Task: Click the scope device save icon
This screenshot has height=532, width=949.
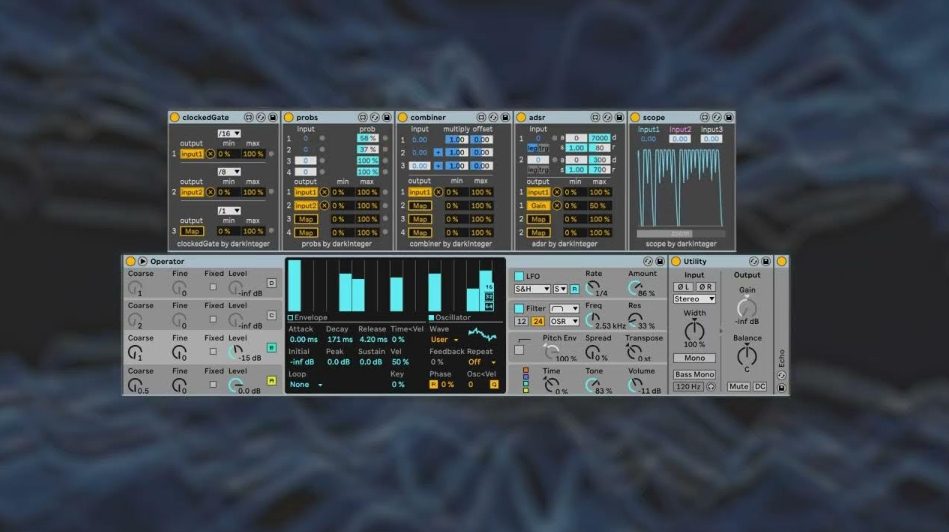Action: tap(729, 117)
